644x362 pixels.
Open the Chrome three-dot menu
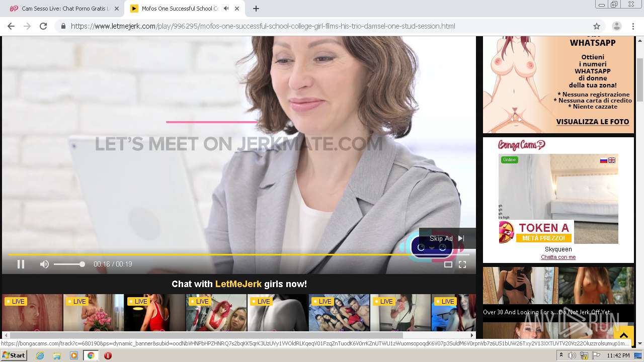pos(632,26)
